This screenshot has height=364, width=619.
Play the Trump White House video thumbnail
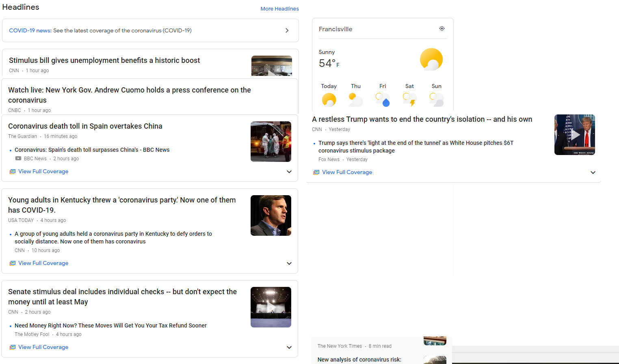(575, 135)
